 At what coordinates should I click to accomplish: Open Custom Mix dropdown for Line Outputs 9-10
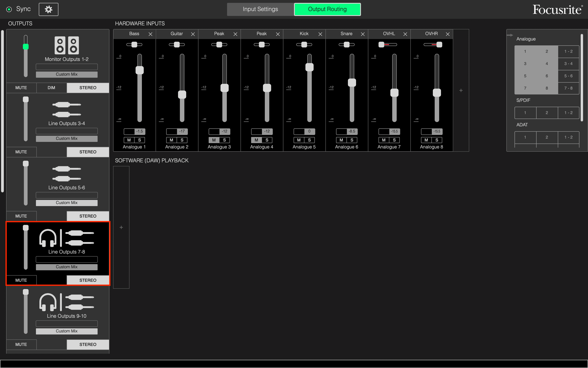67,331
